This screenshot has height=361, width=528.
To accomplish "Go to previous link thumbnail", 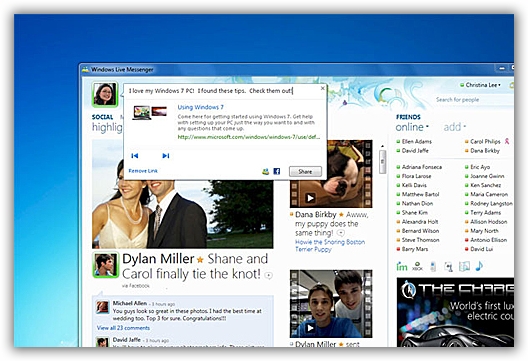I will point(135,156).
